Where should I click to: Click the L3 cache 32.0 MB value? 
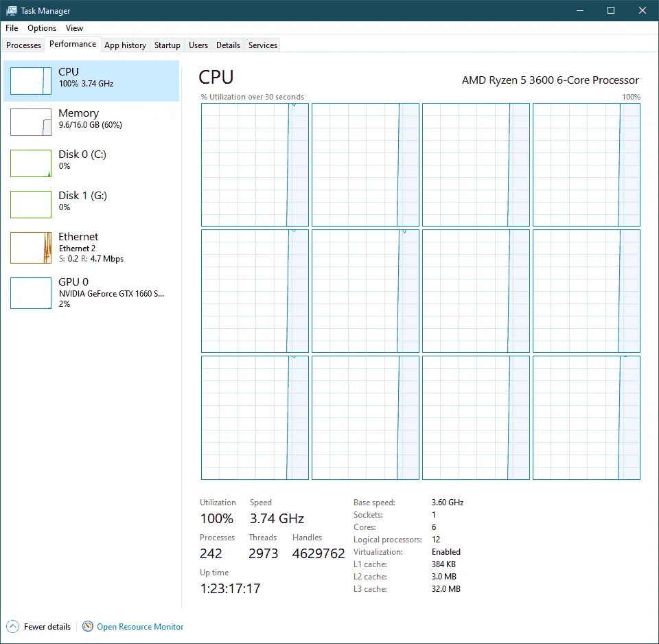(446, 589)
